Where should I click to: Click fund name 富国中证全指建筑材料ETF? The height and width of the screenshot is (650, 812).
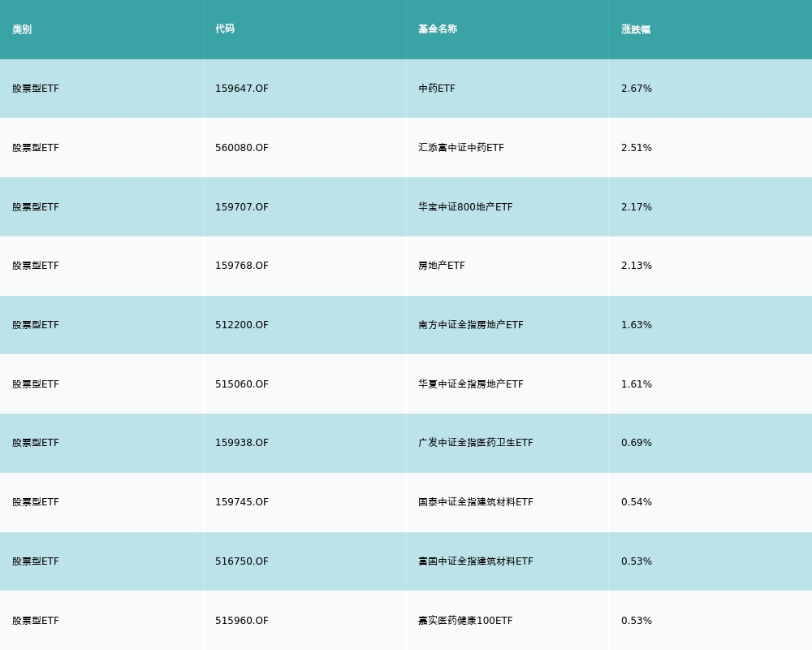coord(476,561)
